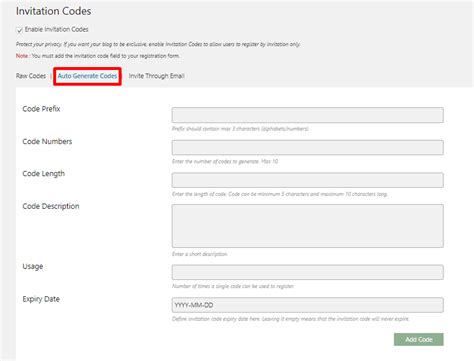Click inside the Code Description textarea
This screenshot has height=361, width=474.
coord(307,226)
